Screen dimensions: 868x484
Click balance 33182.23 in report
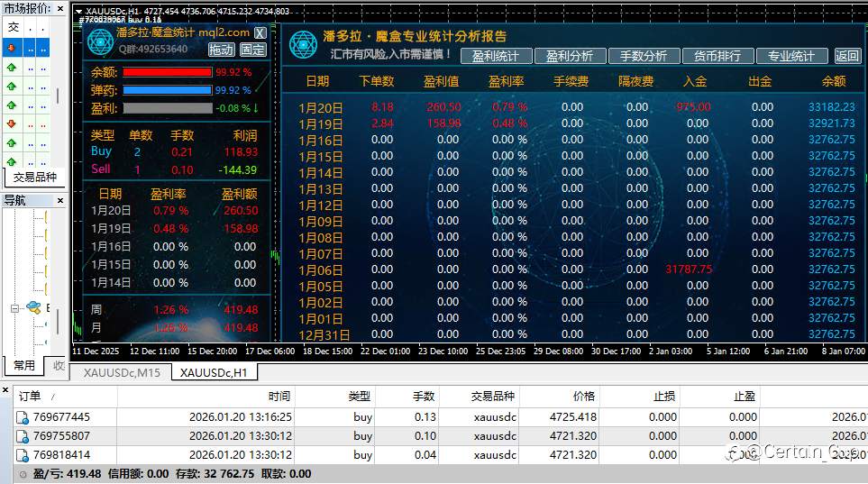(x=831, y=107)
